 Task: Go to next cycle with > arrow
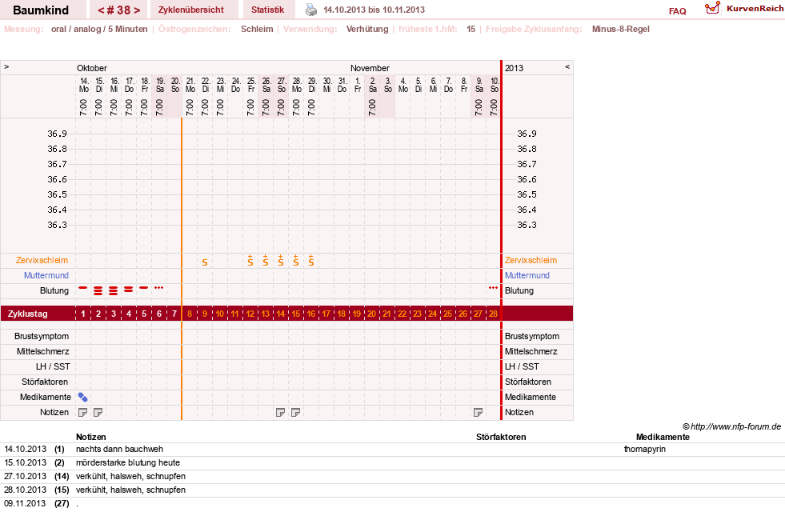(x=137, y=10)
